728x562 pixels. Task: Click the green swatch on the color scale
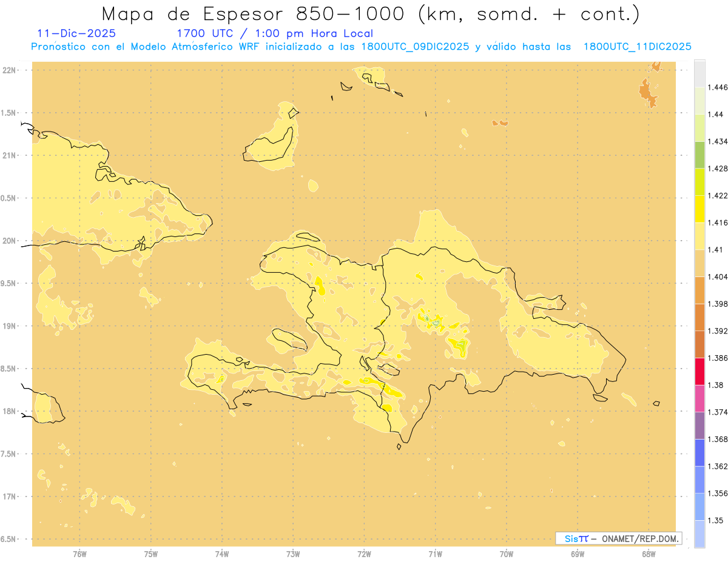(x=699, y=155)
